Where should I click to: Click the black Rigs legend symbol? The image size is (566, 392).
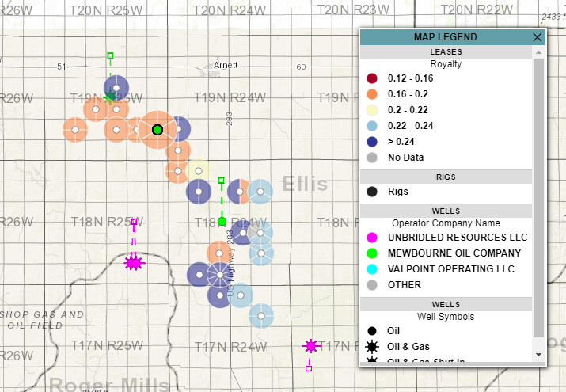(x=372, y=192)
